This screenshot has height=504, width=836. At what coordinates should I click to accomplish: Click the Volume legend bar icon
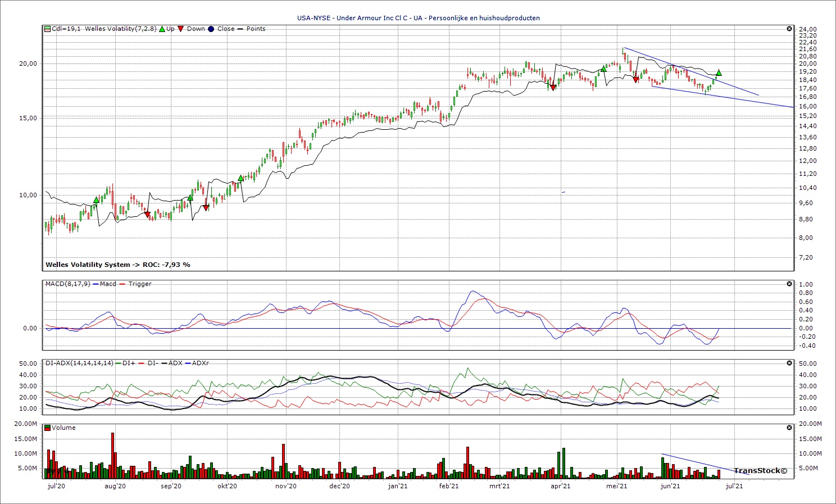click(x=48, y=428)
